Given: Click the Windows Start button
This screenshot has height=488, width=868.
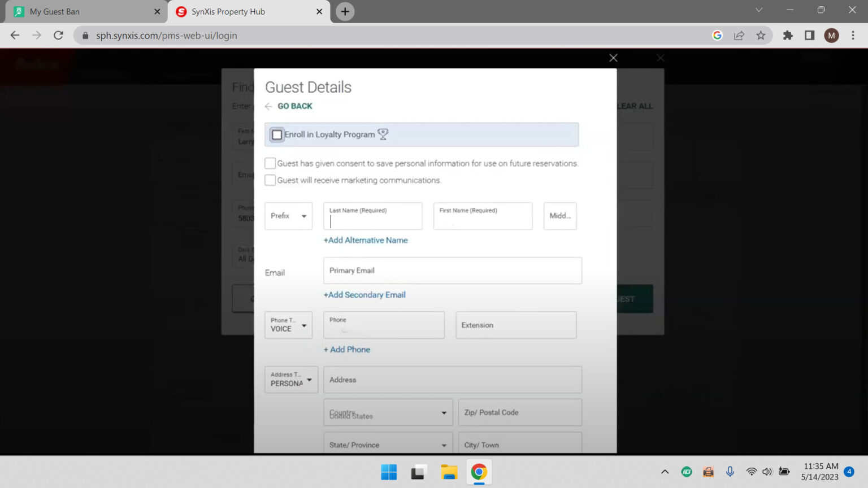Looking at the screenshot, I should click(x=389, y=472).
